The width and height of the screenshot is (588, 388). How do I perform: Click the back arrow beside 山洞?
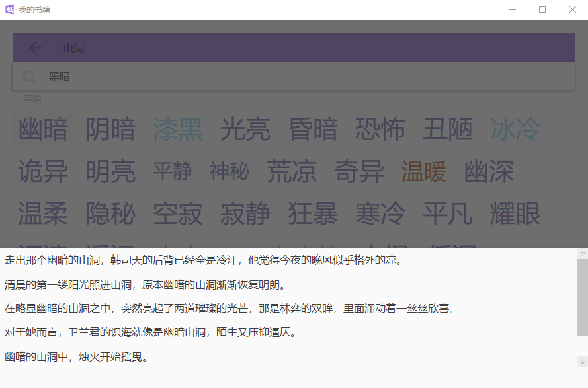click(36, 48)
